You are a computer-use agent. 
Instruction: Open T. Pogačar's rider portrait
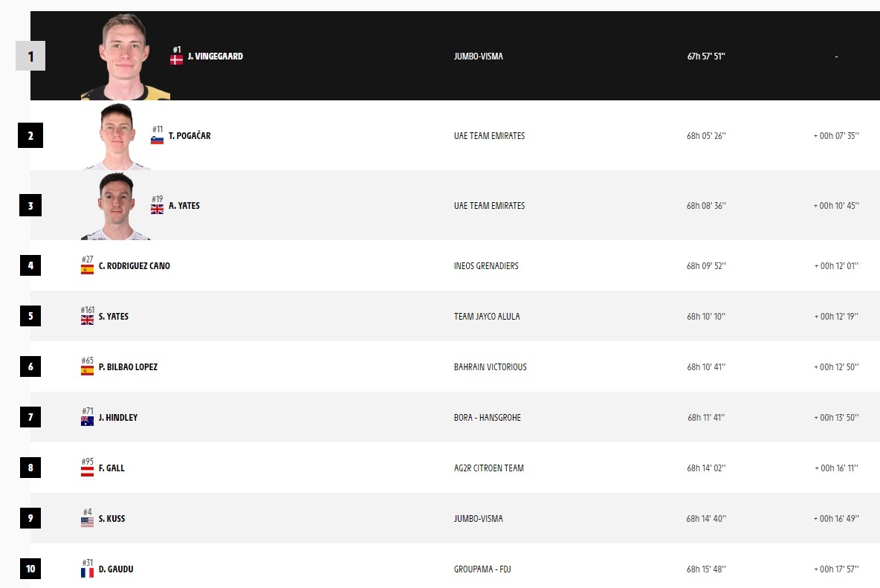(117, 137)
